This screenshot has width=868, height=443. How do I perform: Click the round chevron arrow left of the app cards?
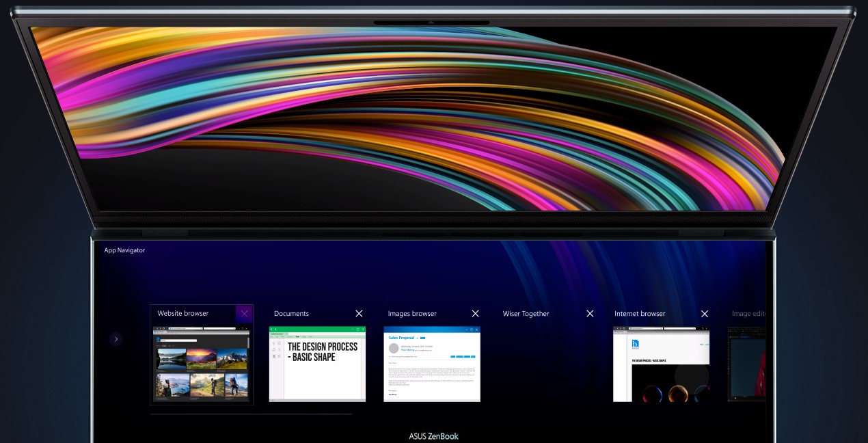(116, 338)
